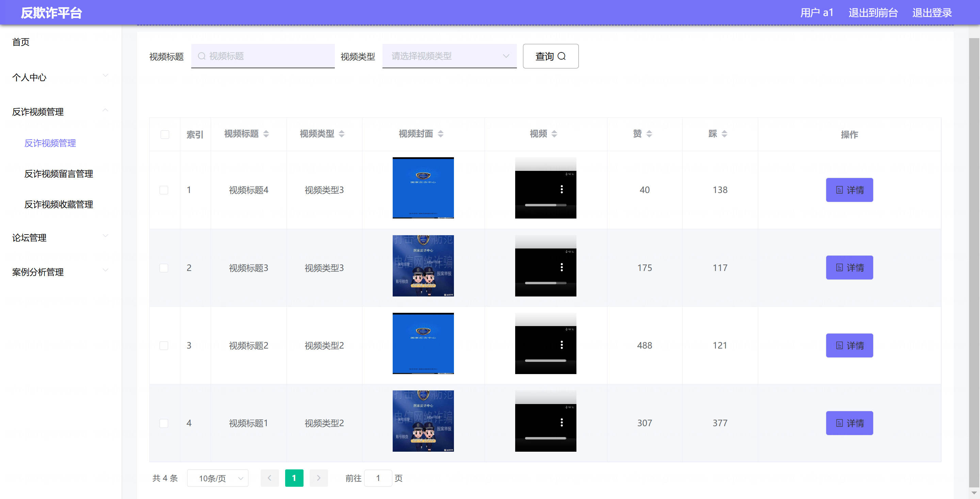980x499 pixels.
Task: Toggle select-all checkbox in table header
Action: [x=165, y=134]
